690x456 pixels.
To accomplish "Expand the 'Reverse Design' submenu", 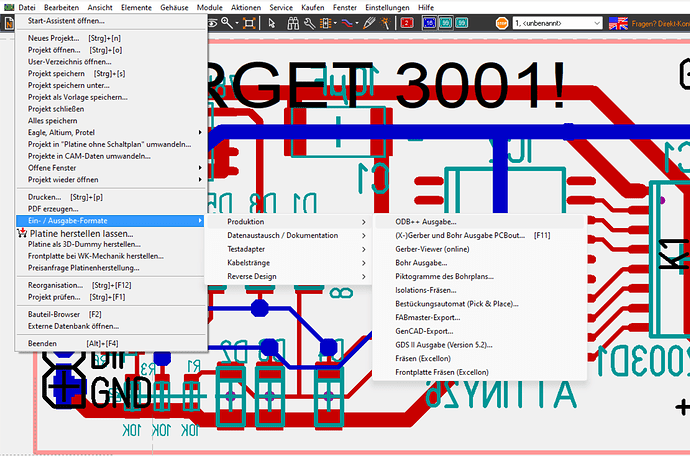I will (289, 276).
